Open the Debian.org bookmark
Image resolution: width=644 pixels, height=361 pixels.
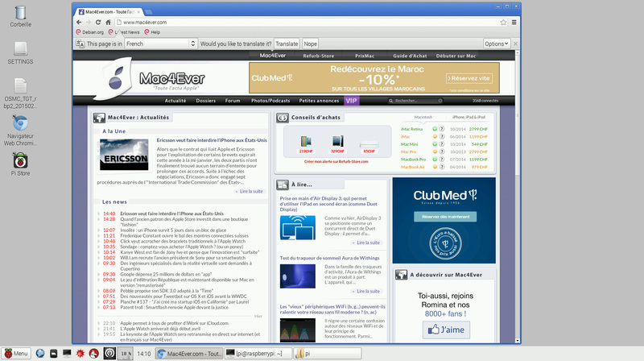89,32
